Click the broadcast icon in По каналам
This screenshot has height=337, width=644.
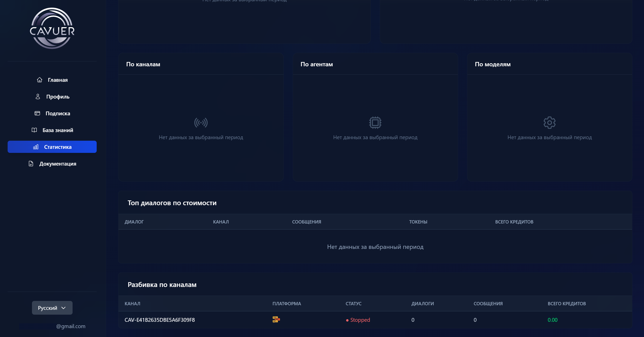pos(201,123)
